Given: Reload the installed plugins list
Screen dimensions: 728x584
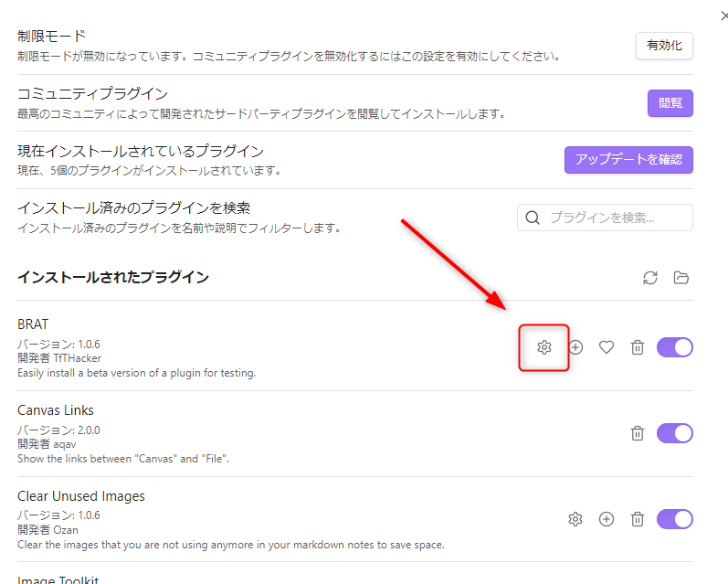Looking at the screenshot, I should click(x=650, y=278).
